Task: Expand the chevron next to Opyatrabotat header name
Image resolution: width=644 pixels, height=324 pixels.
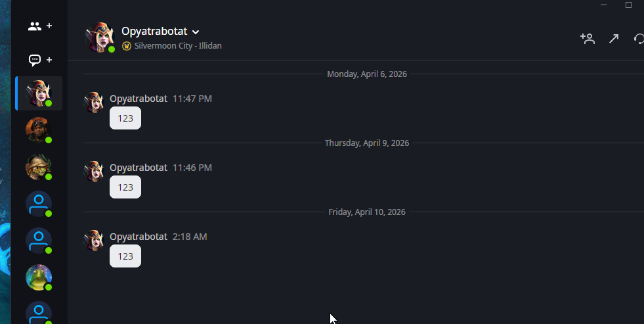Action: point(196,32)
